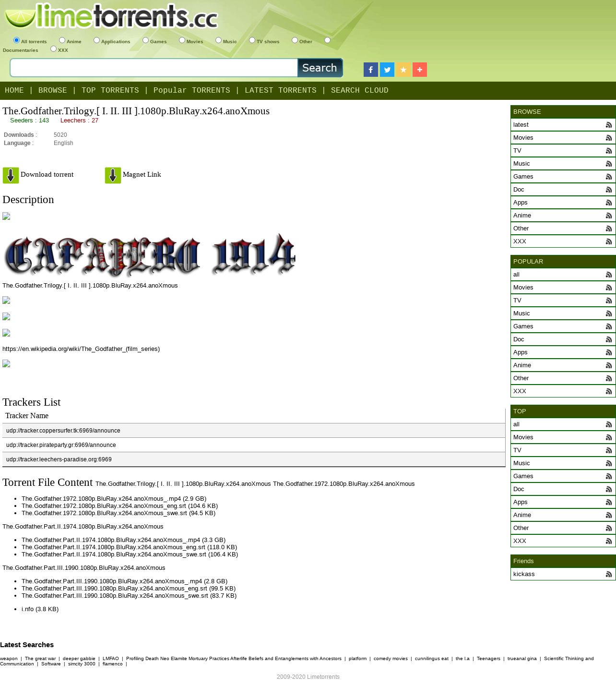
Task: Click the pirateparty tracker row
Action: pyautogui.click(x=254, y=445)
